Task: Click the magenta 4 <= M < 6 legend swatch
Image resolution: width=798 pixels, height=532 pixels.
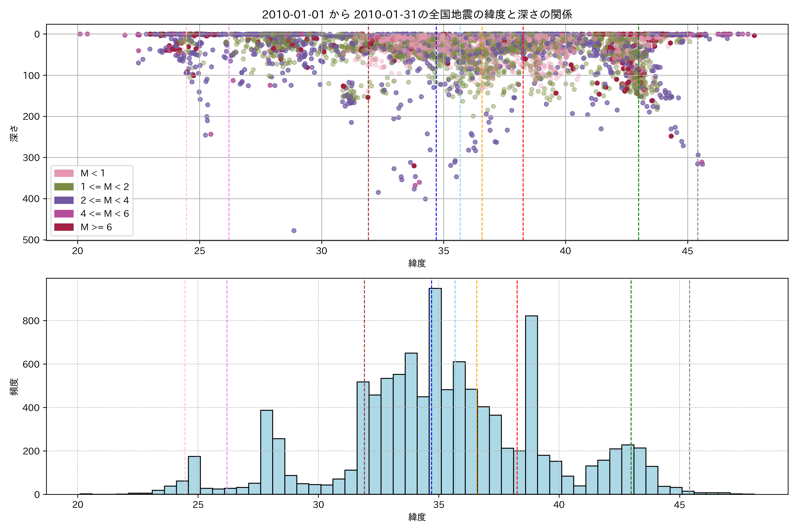Action: click(x=64, y=213)
